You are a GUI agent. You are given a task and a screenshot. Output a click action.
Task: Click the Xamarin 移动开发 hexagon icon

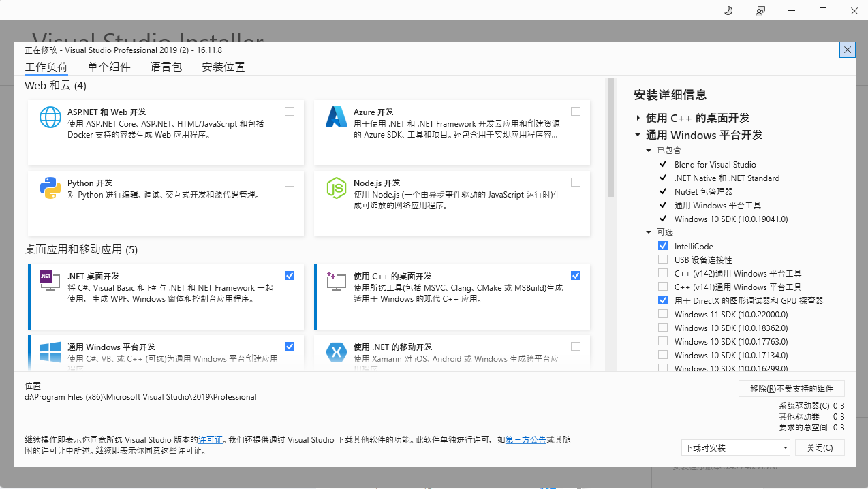(337, 351)
